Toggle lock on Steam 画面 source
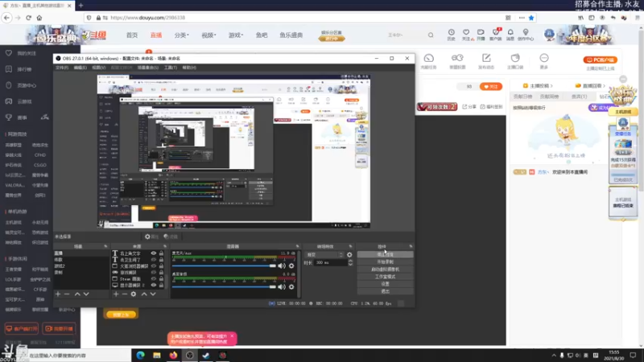The height and width of the screenshot is (362, 644). 161,278
